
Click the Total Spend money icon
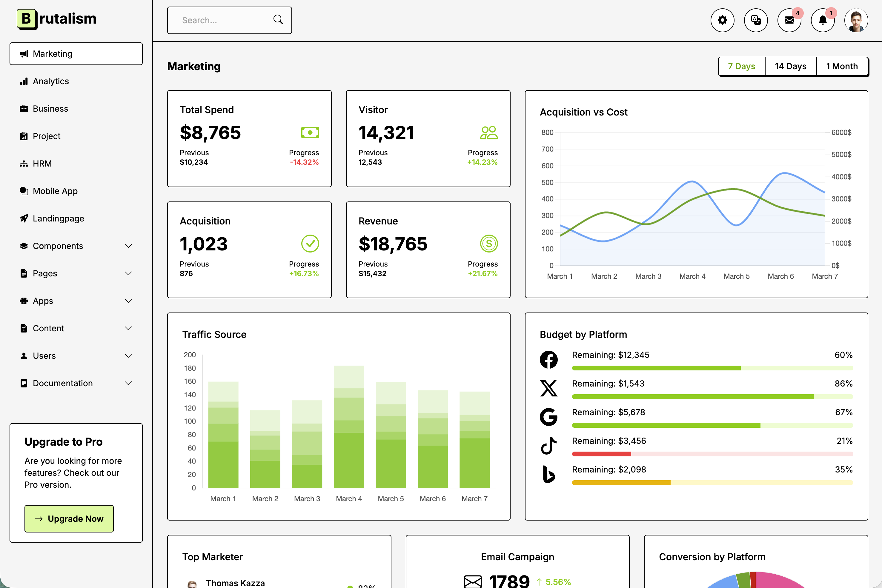pyautogui.click(x=310, y=133)
